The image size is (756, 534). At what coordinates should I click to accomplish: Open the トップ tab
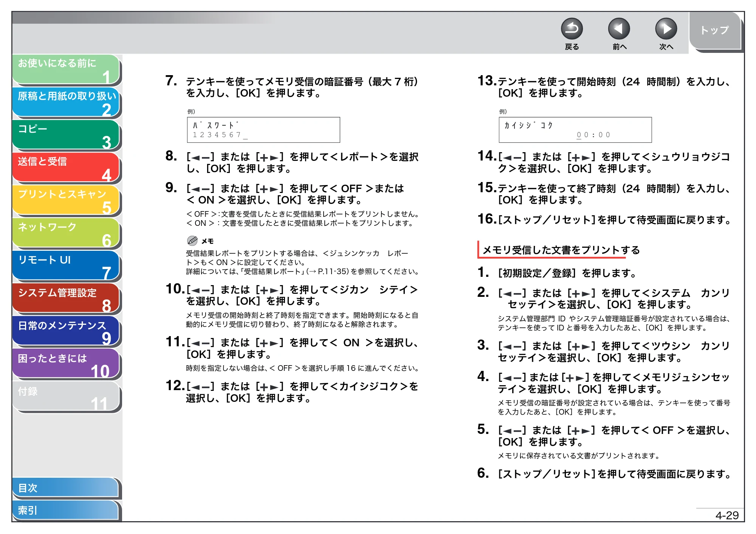(715, 30)
